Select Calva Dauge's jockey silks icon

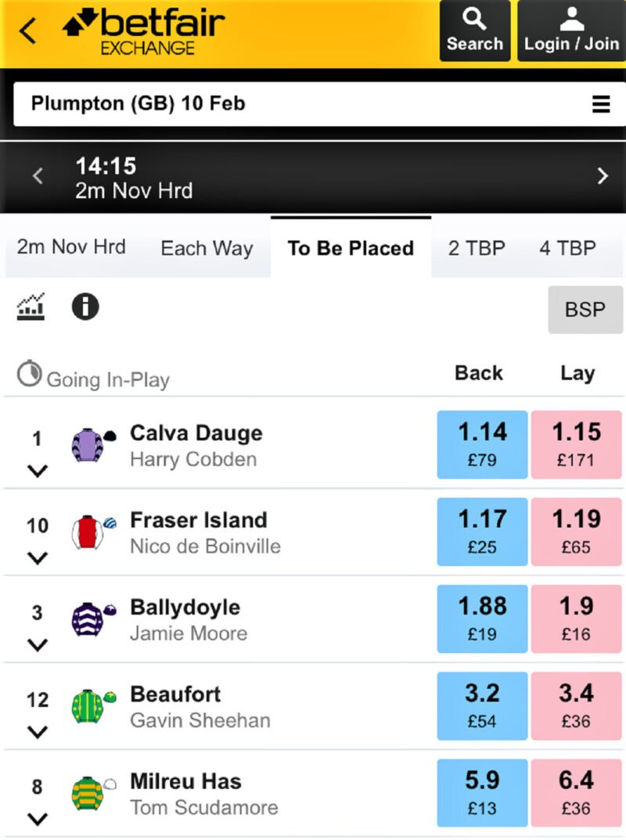pyautogui.click(x=88, y=445)
